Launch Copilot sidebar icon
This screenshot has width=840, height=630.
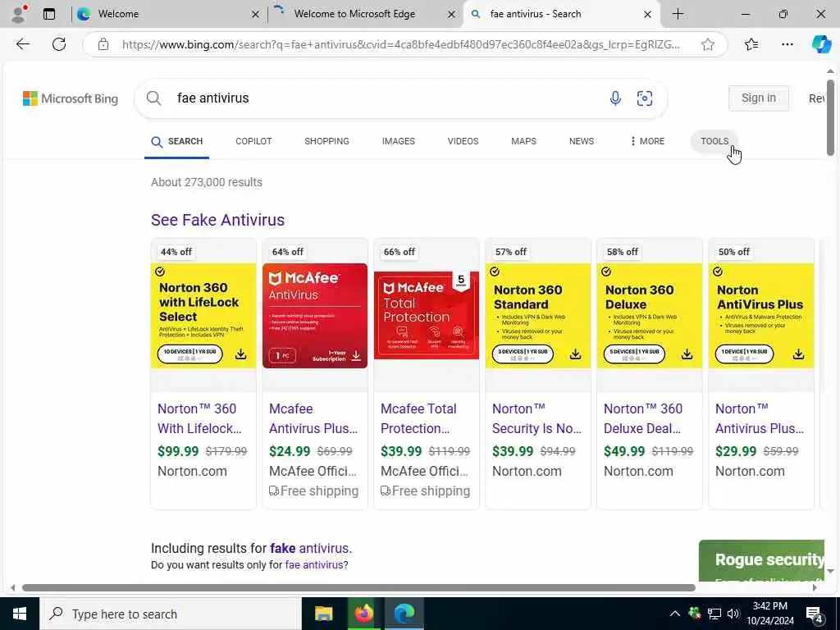[x=821, y=44]
